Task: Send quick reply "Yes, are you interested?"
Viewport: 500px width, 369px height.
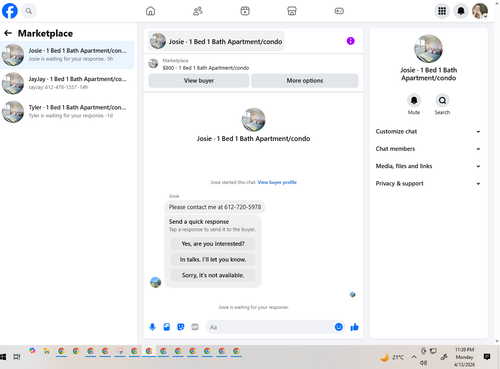Action: tap(213, 244)
